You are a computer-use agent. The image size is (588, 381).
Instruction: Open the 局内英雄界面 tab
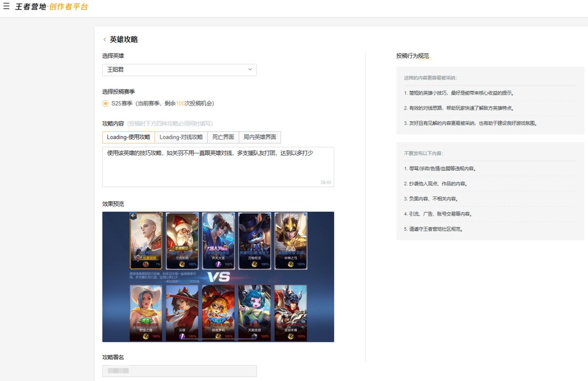(x=260, y=137)
